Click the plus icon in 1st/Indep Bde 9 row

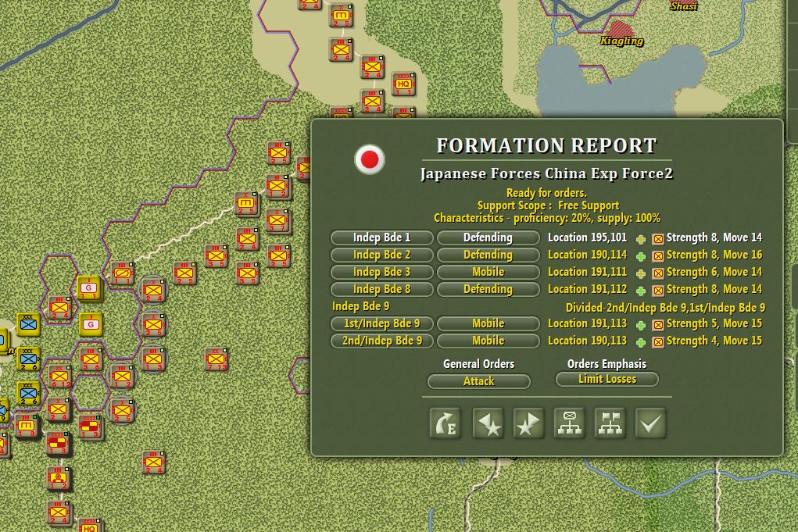(x=641, y=324)
